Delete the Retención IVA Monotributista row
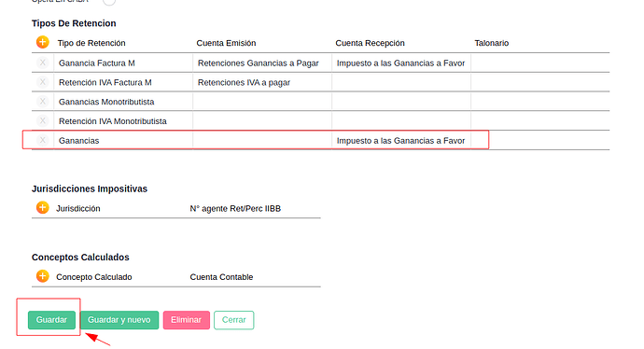 click(42, 120)
